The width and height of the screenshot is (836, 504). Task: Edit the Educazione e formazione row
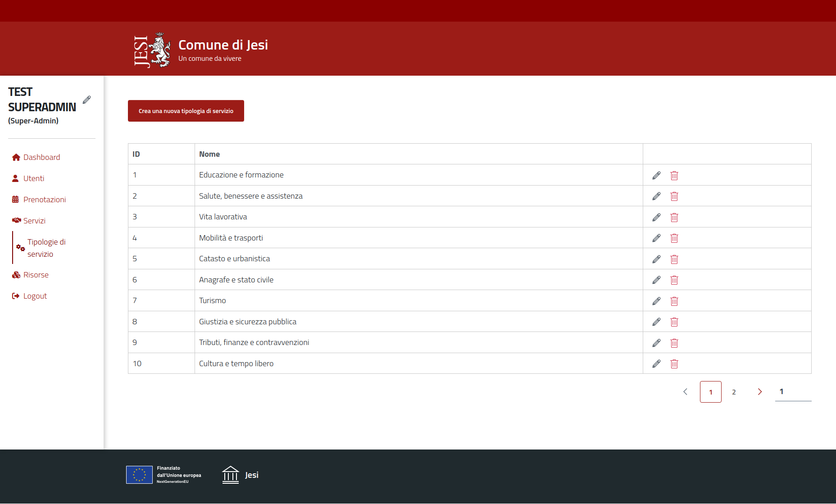coord(656,175)
